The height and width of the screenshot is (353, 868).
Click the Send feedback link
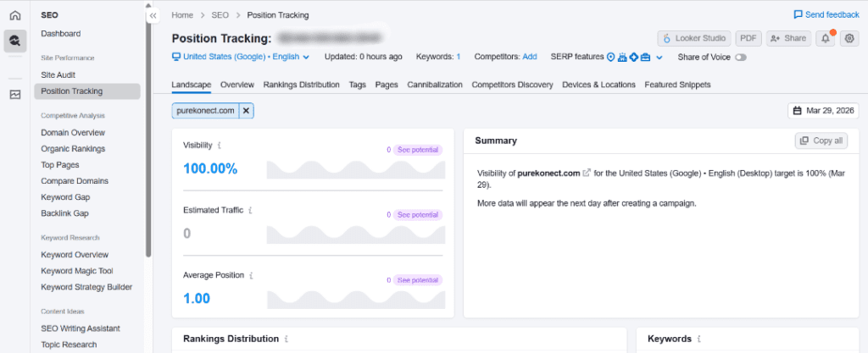click(826, 15)
